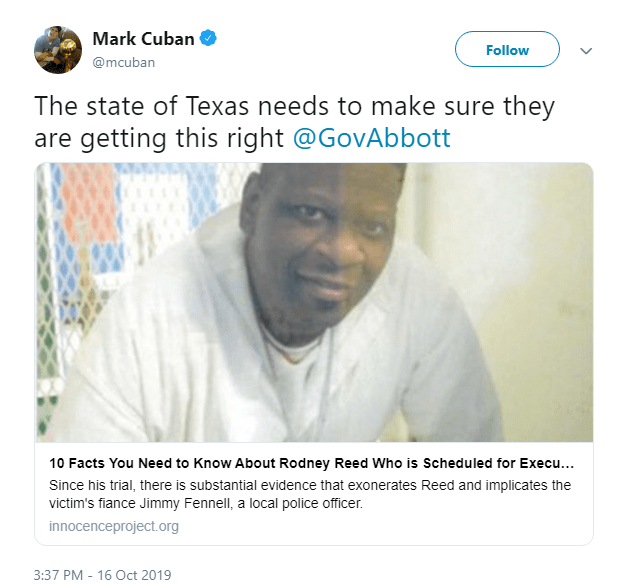The width and height of the screenshot is (629, 588).
Task: Open the Mark Cuban display name link
Action: [x=144, y=39]
